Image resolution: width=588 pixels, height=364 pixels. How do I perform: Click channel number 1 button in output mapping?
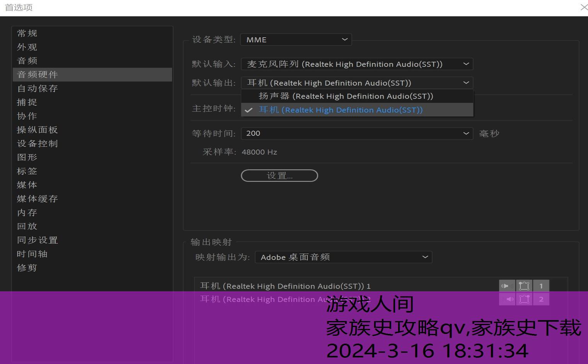(541, 286)
